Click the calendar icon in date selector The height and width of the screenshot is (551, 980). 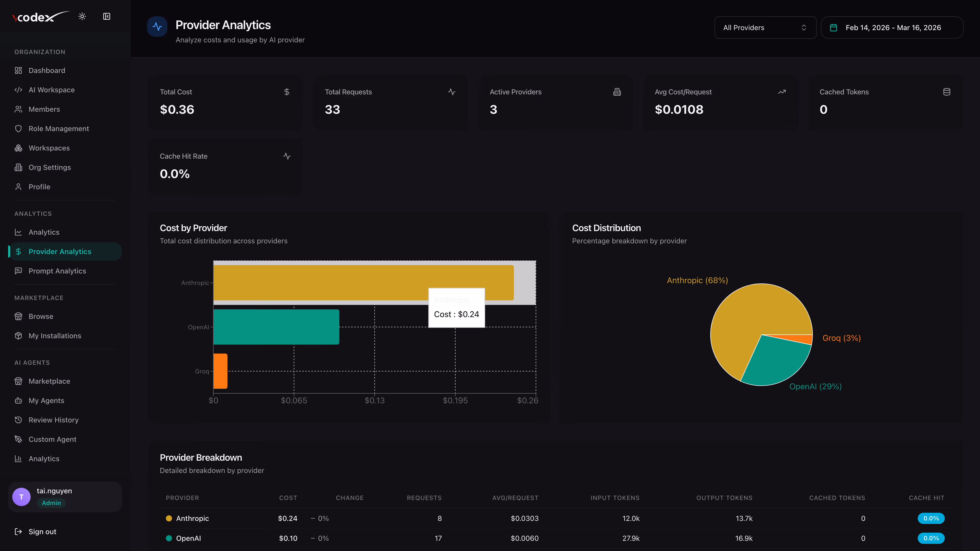pos(833,27)
